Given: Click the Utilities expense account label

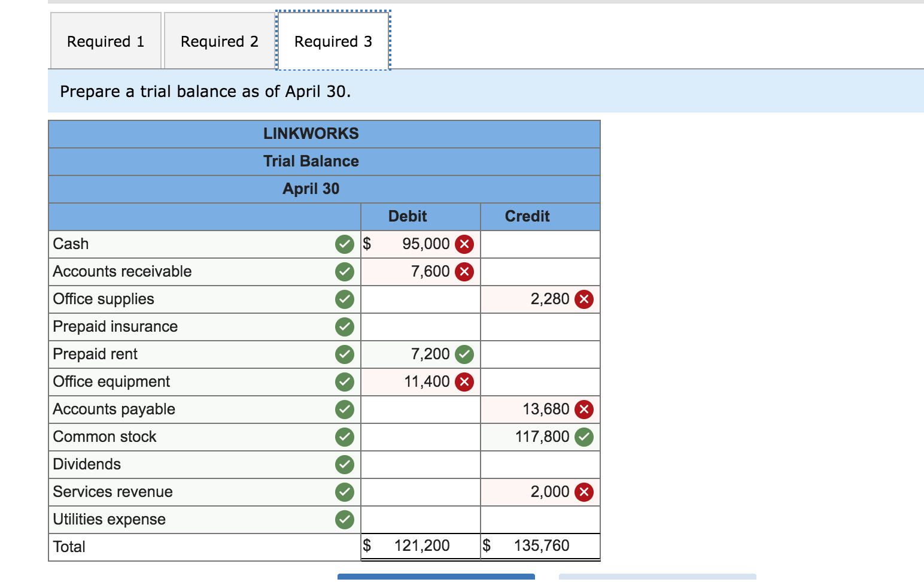Looking at the screenshot, I should [110, 520].
